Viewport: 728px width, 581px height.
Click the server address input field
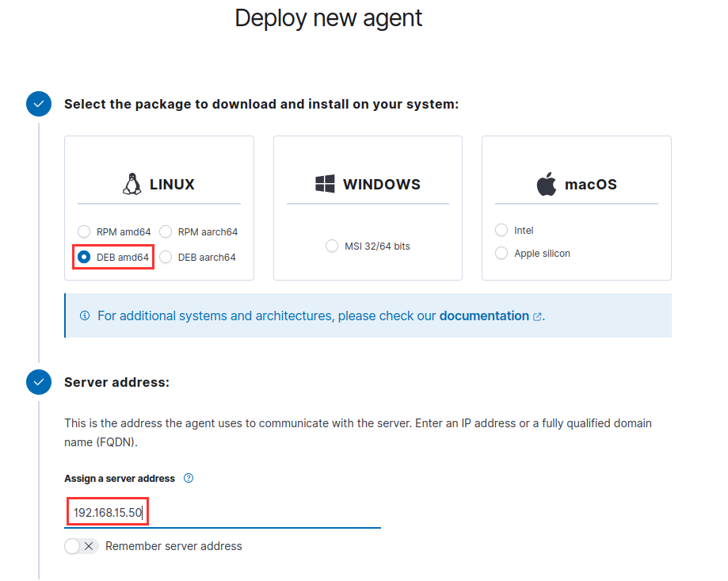222,514
